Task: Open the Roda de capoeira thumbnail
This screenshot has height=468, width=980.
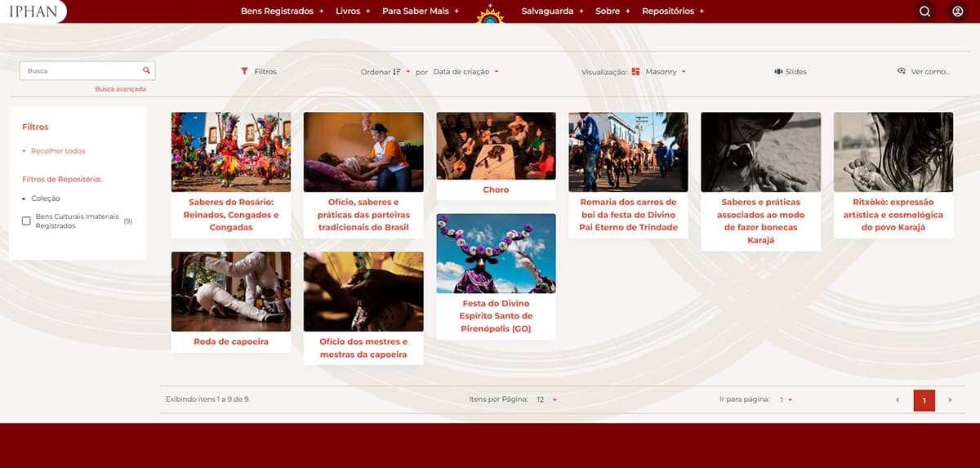Action: pos(231,291)
